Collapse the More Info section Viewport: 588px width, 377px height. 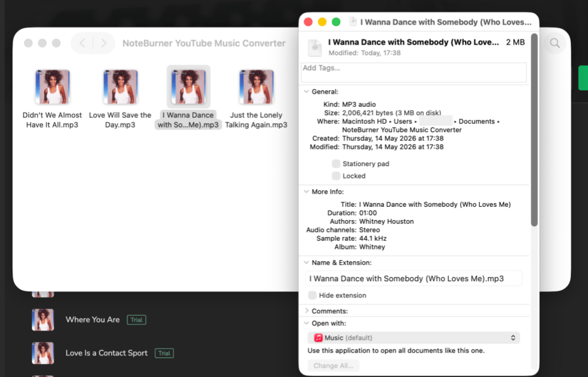306,191
